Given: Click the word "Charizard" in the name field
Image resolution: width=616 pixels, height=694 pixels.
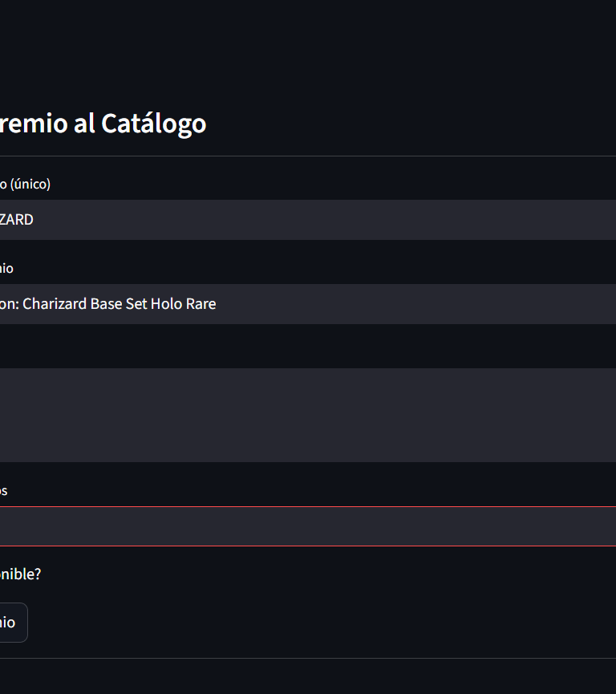Looking at the screenshot, I should click(55, 304).
